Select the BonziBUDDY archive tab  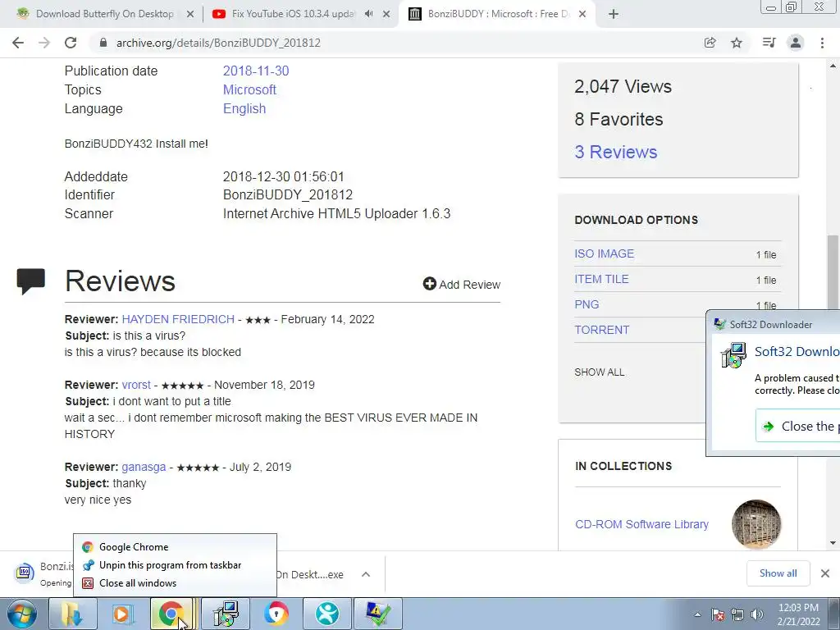[498, 14]
